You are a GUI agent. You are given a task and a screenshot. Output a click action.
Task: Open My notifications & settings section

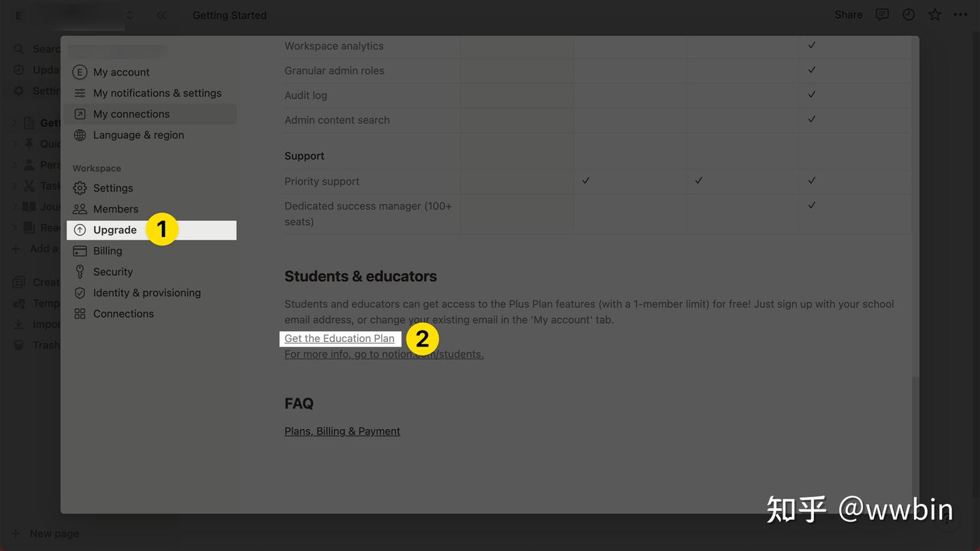tap(157, 93)
